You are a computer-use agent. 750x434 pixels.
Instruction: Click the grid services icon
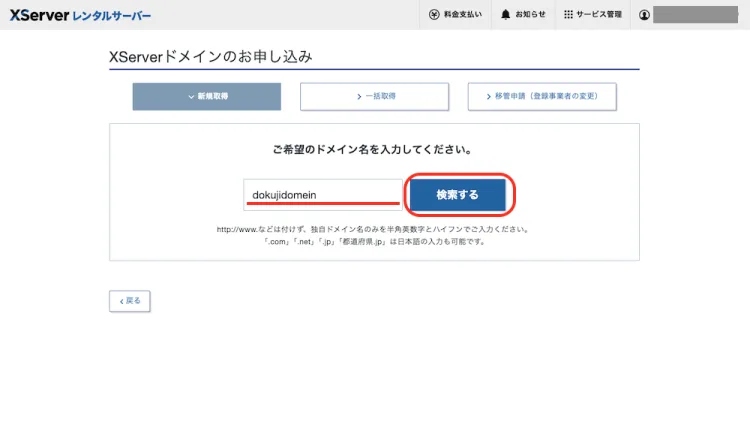[x=568, y=15]
